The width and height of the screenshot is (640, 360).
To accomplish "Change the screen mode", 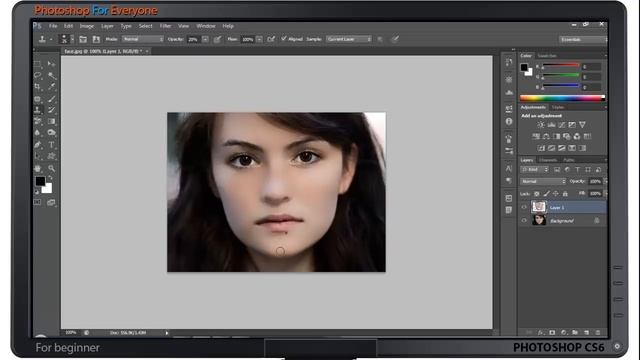I will 51,202.
